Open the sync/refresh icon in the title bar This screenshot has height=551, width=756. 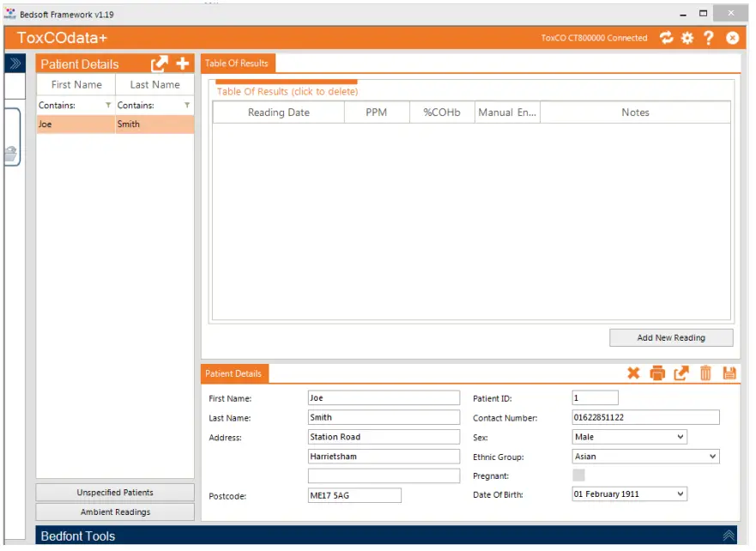[667, 38]
